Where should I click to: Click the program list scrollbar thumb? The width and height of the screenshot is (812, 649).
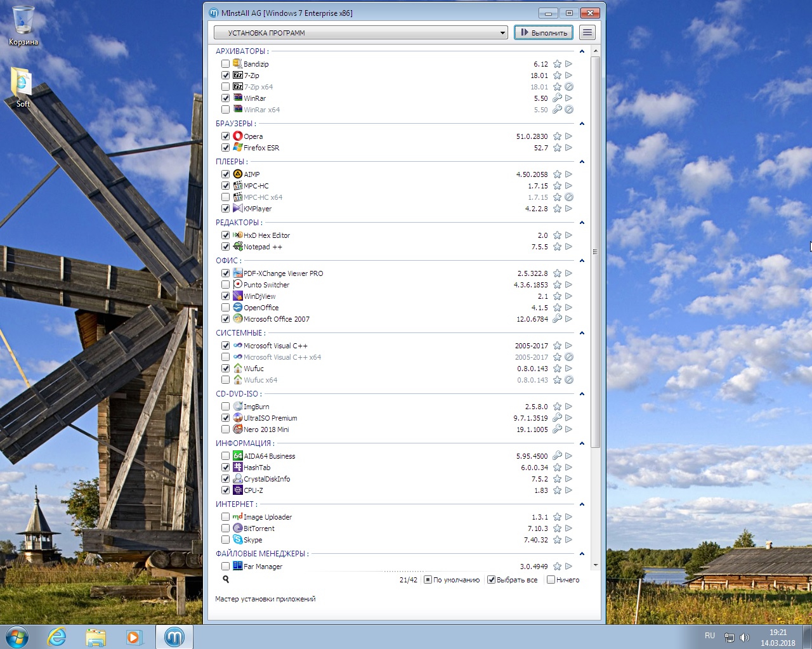(x=595, y=252)
